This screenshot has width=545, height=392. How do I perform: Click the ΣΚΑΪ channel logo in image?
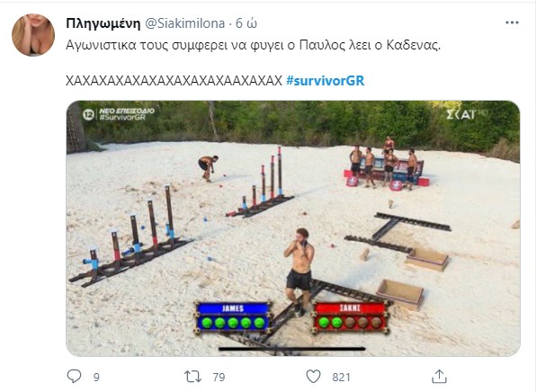tap(465, 113)
